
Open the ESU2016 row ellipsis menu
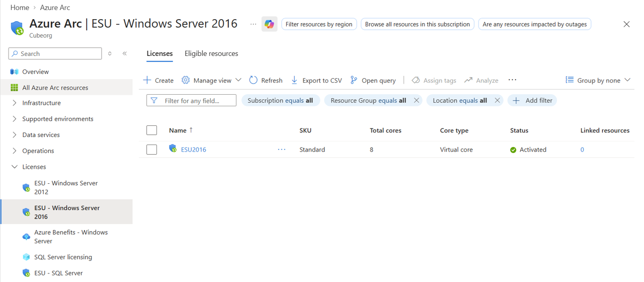coord(282,150)
